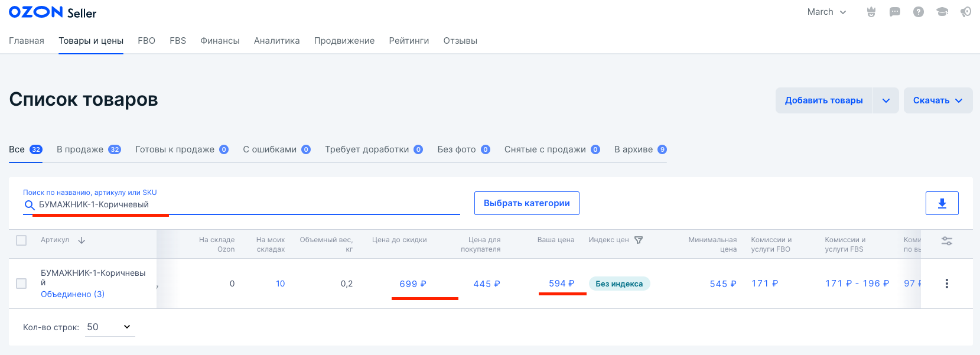The width and height of the screenshot is (980, 355).
Task: Tick the select-all checkbox in table header
Action: pos(22,240)
